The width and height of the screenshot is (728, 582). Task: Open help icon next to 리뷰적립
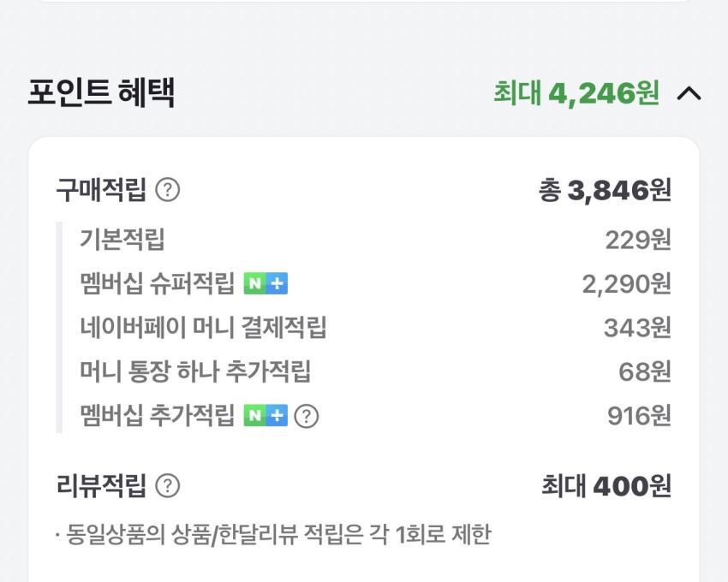(x=168, y=486)
